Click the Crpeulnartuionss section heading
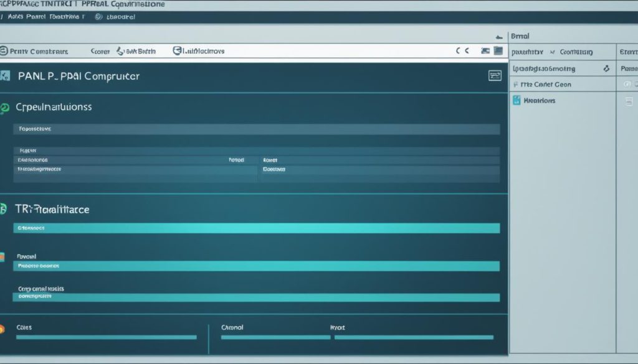The height and width of the screenshot is (364, 638). click(54, 107)
